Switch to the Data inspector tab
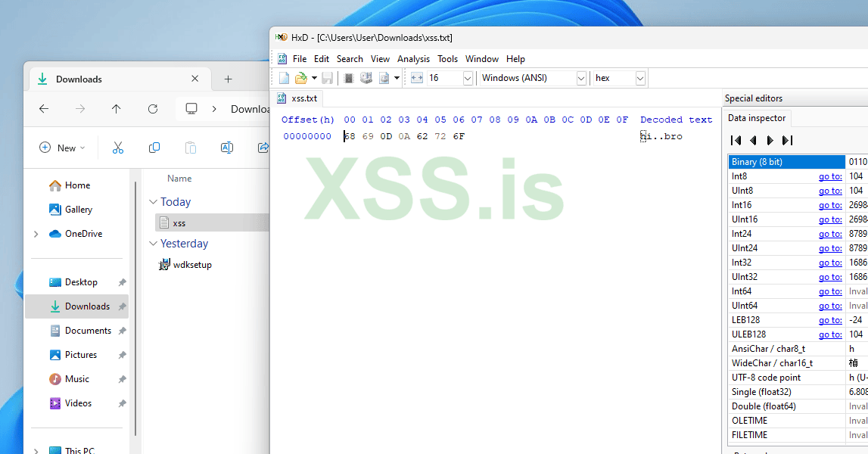The height and width of the screenshot is (454, 868). point(756,118)
